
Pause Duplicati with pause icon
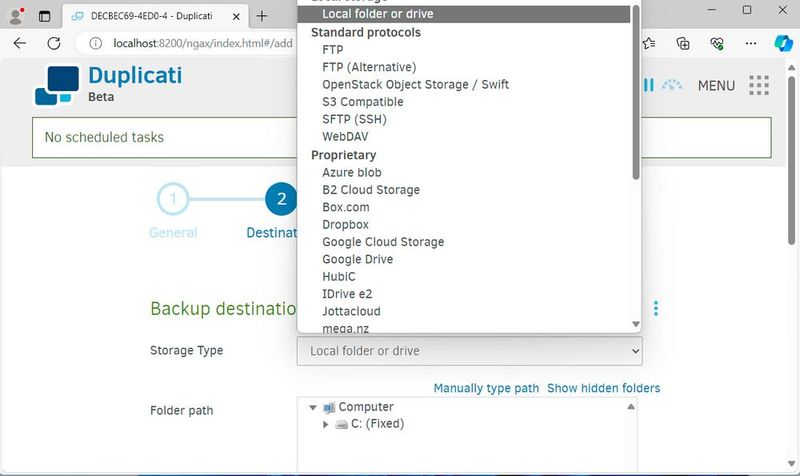(x=648, y=85)
